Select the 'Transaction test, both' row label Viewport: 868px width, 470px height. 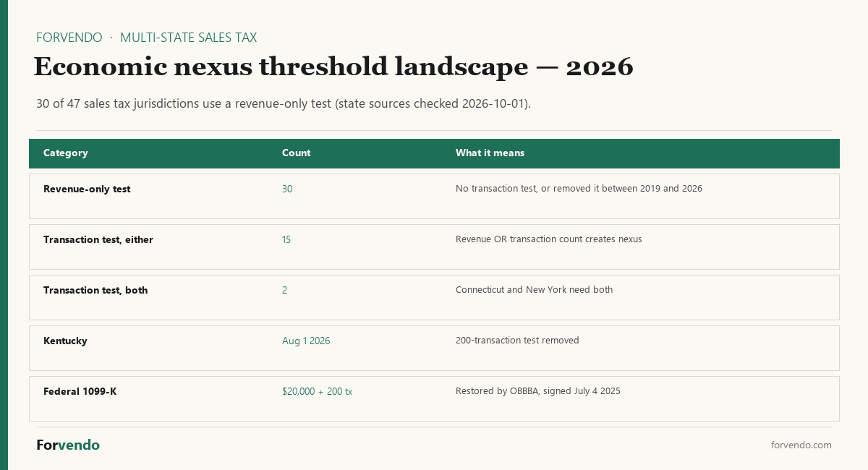point(95,290)
